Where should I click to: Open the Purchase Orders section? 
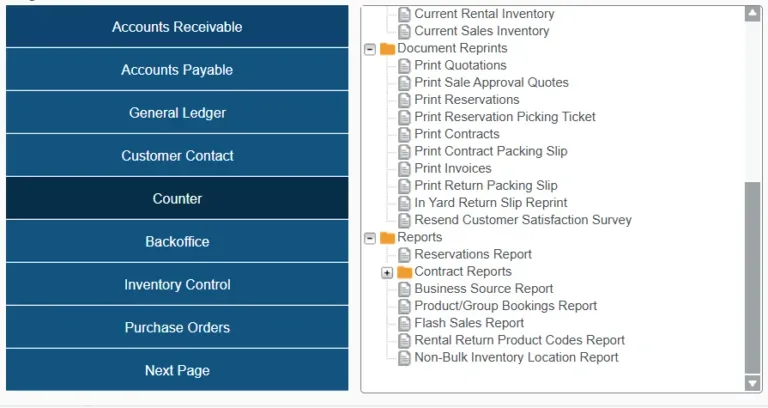click(x=177, y=328)
